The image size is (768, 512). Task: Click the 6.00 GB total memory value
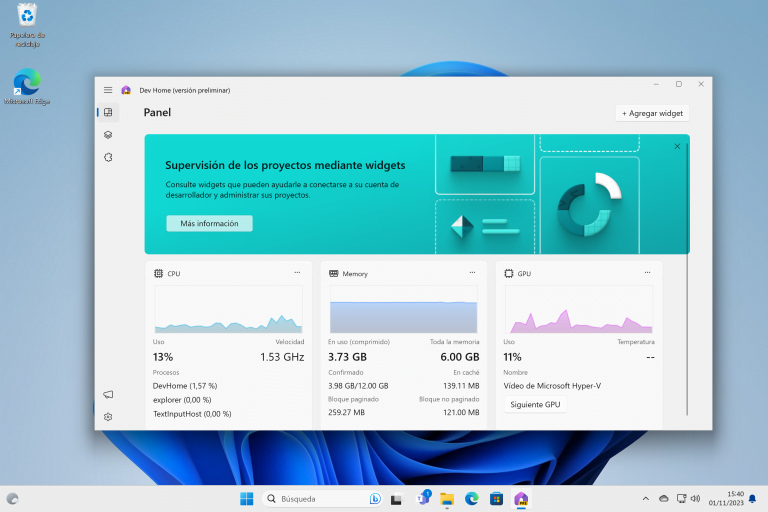tap(460, 357)
